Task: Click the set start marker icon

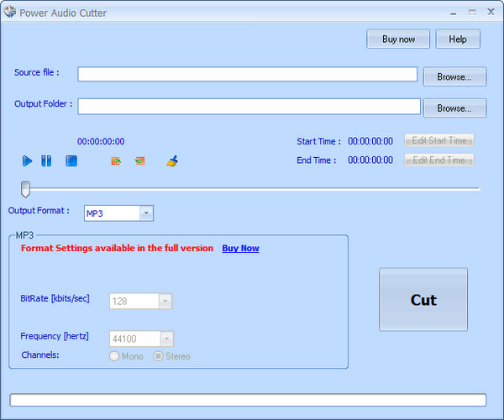Action: point(116,160)
